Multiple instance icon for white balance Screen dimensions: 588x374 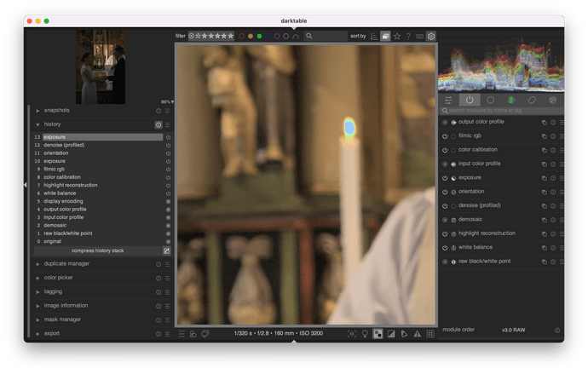pos(545,248)
